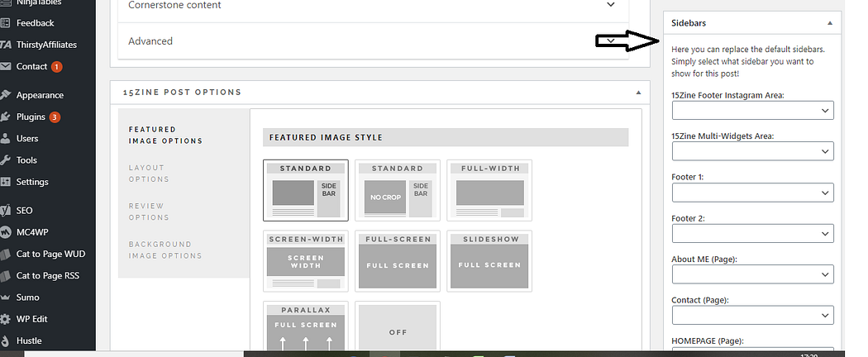Image resolution: width=868 pixels, height=357 pixels.
Task: Choose Standard with sidebar image style
Action: [x=306, y=190]
